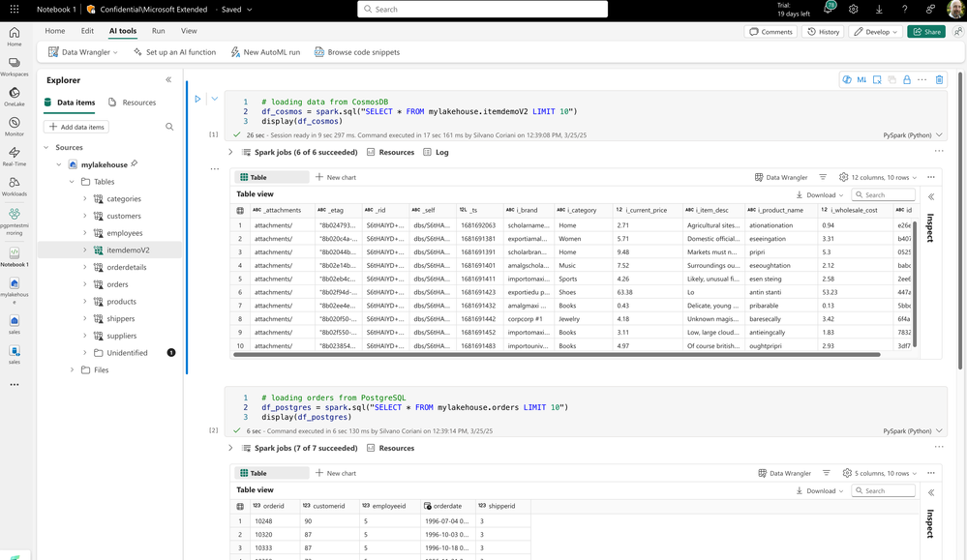Select Data items tab in Explorer
The width and height of the screenshot is (967, 560).
pos(70,103)
